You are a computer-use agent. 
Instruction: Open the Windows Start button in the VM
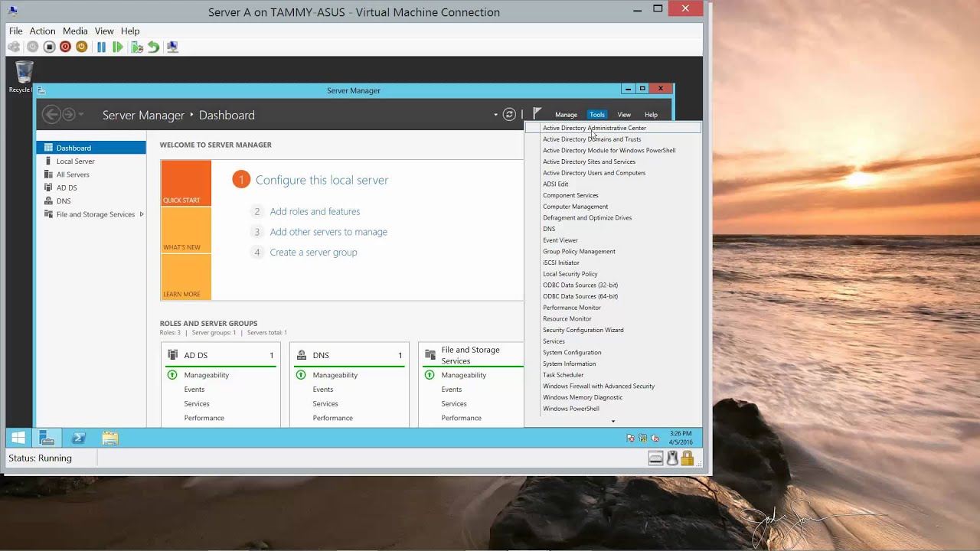pos(18,438)
